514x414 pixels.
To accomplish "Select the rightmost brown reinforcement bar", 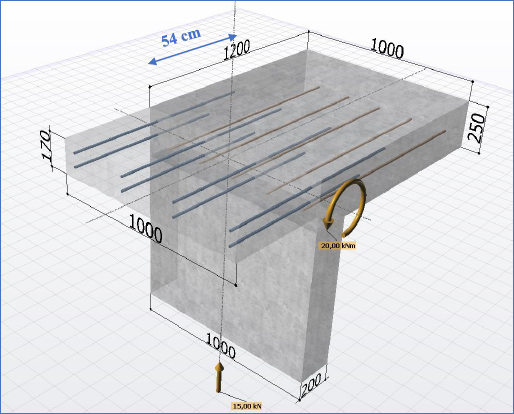I will [x=374, y=170].
